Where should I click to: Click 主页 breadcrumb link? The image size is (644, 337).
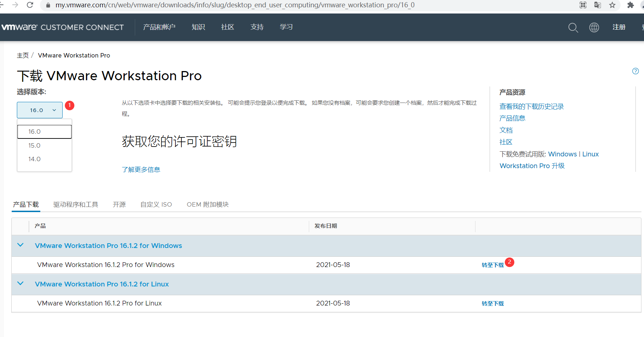point(23,55)
